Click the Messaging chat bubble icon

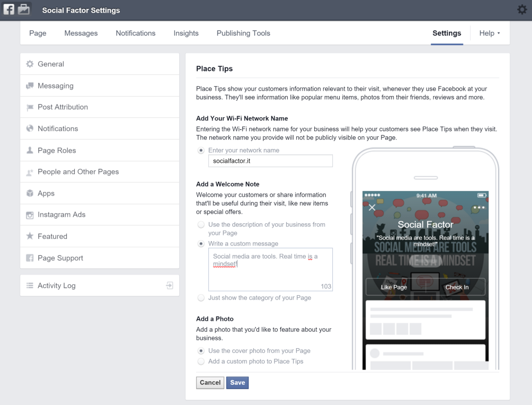click(x=30, y=85)
